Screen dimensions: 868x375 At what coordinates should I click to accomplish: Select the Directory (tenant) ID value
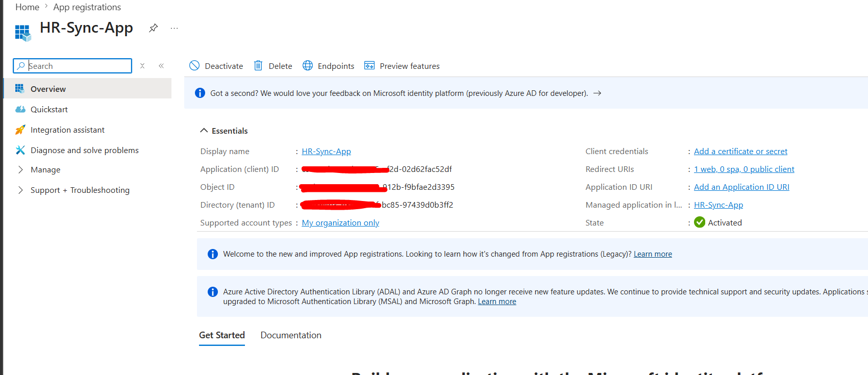[377, 205]
